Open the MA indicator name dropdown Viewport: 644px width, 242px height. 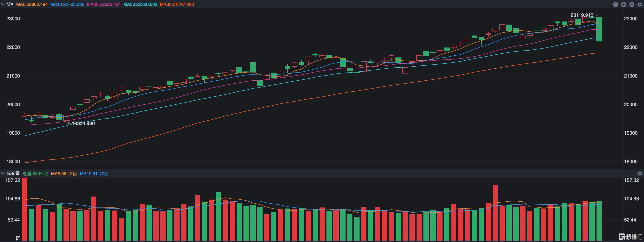pos(10,4)
